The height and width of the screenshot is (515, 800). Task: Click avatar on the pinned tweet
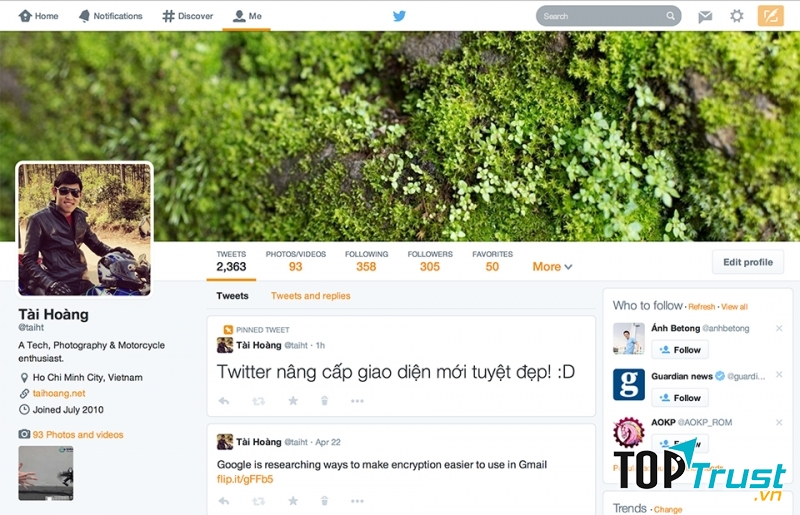click(x=225, y=345)
